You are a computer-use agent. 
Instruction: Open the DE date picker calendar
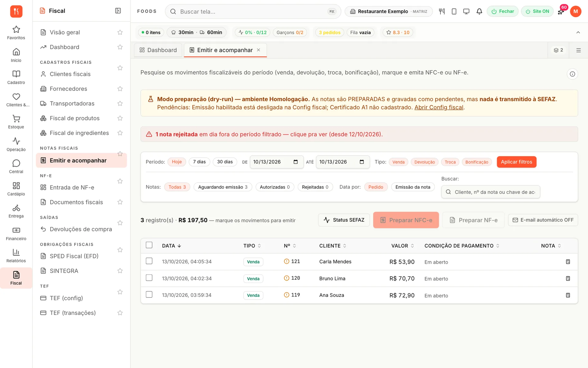[x=296, y=162]
